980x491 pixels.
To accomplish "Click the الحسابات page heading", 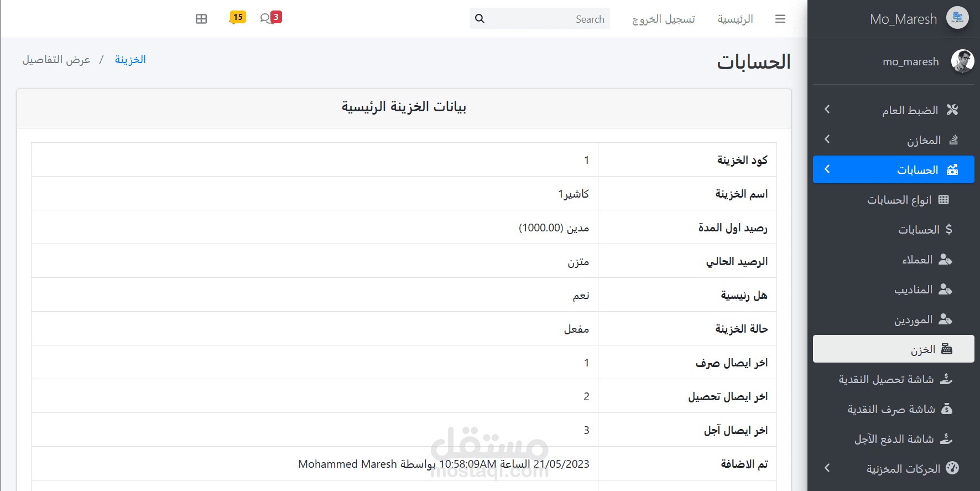I will coord(754,61).
